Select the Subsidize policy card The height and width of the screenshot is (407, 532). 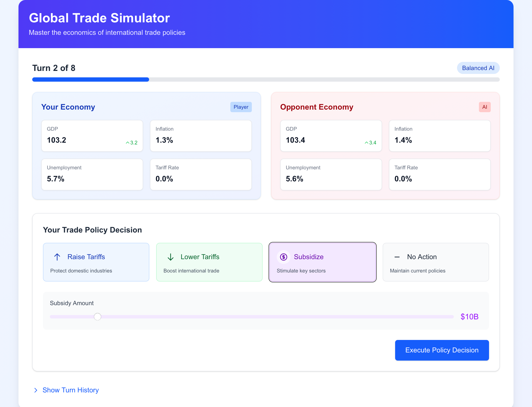click(x=322, y=262)
